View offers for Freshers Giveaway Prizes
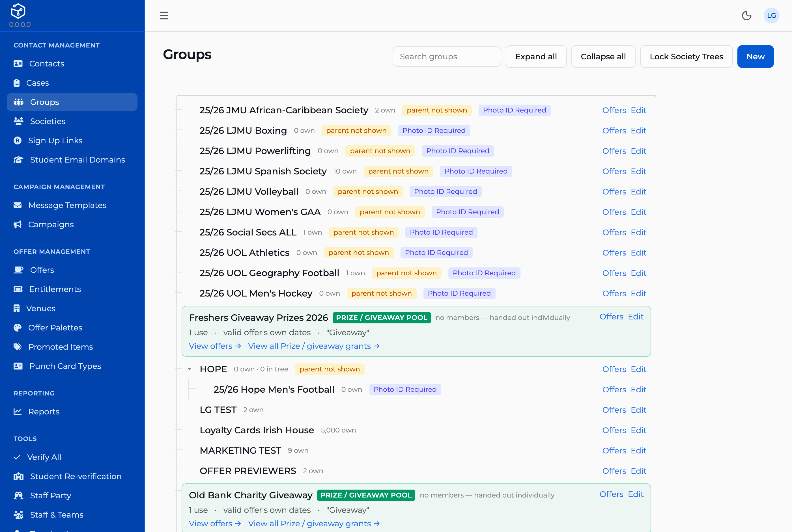 coord(215,346)
